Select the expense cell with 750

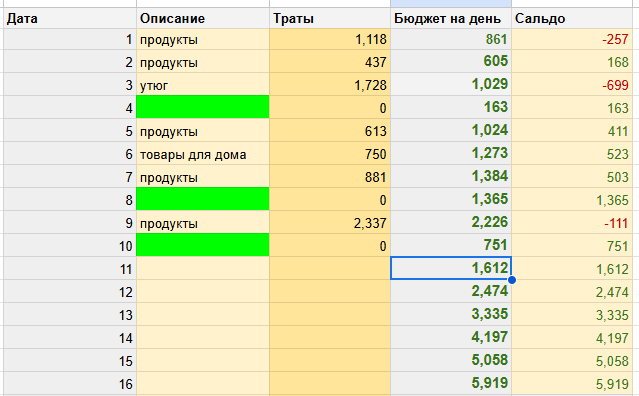330,154
